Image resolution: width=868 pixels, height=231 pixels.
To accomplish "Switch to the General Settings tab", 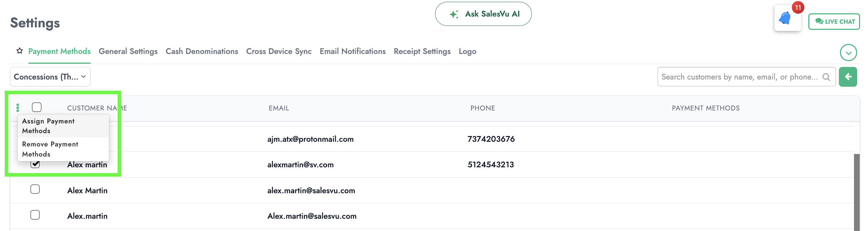I will coord(128,51).
